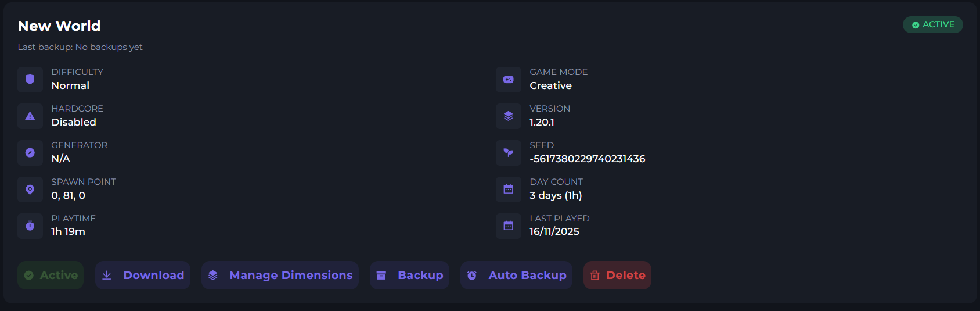This screenshot has height=311, width=980.
Task: Click the calendar icon beside Last Played
Action: pos(509,226)
